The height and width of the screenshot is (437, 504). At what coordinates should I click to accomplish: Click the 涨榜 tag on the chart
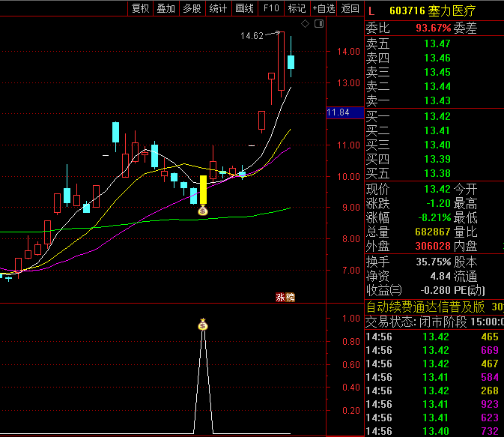coord(285,298)
